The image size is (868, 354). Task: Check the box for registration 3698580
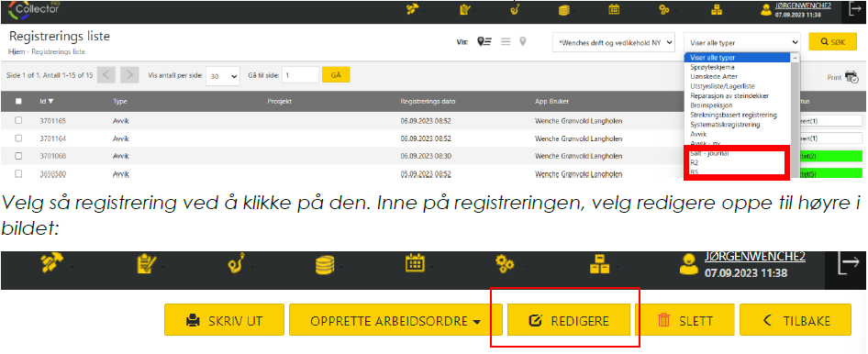[x=19, y=173]
